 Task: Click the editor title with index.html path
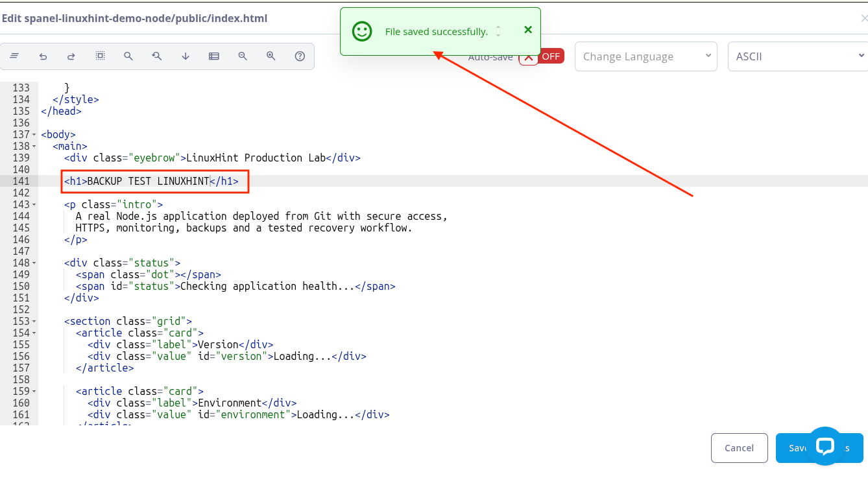(134, 18)
